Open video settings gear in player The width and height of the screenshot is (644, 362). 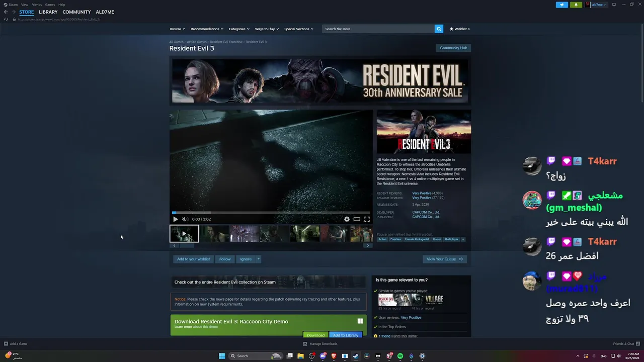click(347, 219)
